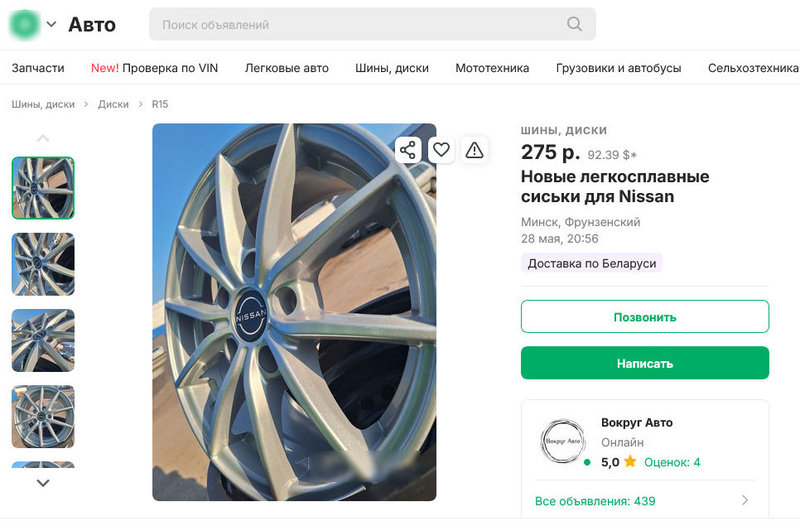
Task: Open all seller listings arrow
Action: pyautogui.click(x=745, y=500)
